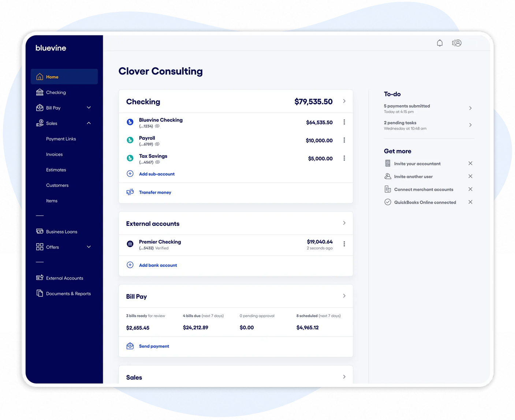Open Payment Links under Sales
Screen dimensions: 515x420
click(x=61, y=139)
